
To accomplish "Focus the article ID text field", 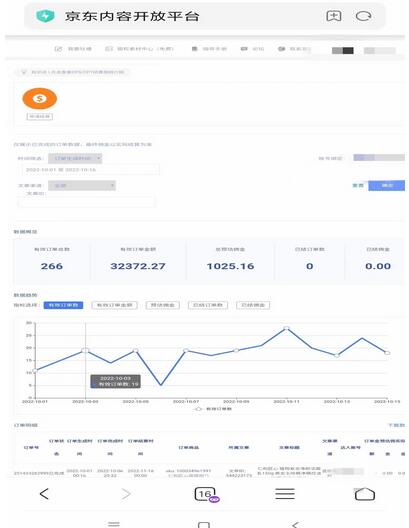I will [x=87, y=202].
